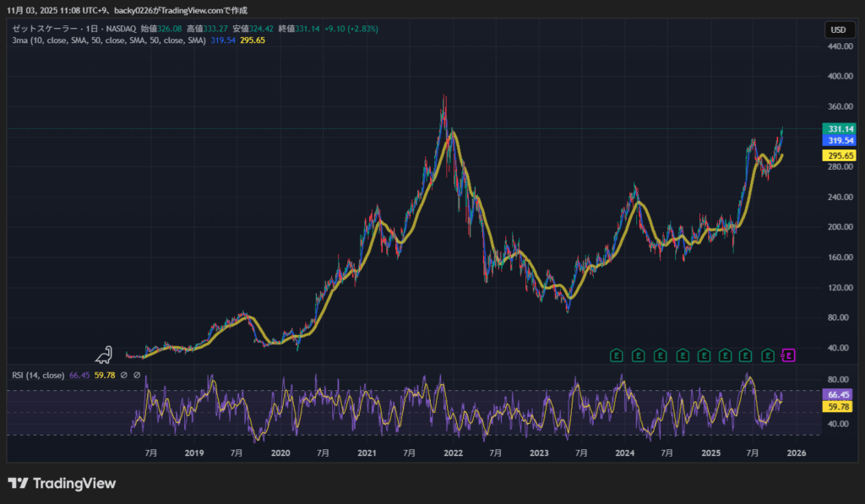865x504 pixels.
Task: Click the green earnings marker beside the purple one
Action: point(768,355)
